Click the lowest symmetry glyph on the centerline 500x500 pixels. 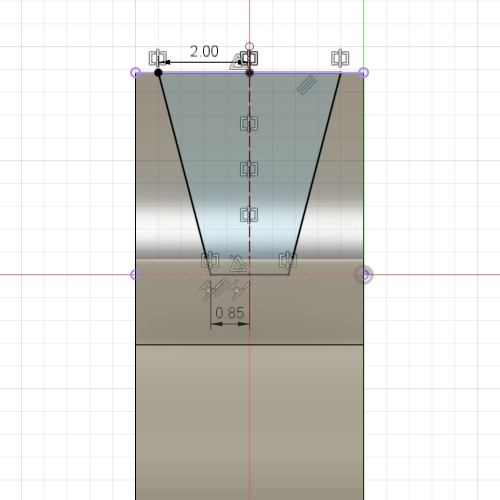[x=249, y=215]
